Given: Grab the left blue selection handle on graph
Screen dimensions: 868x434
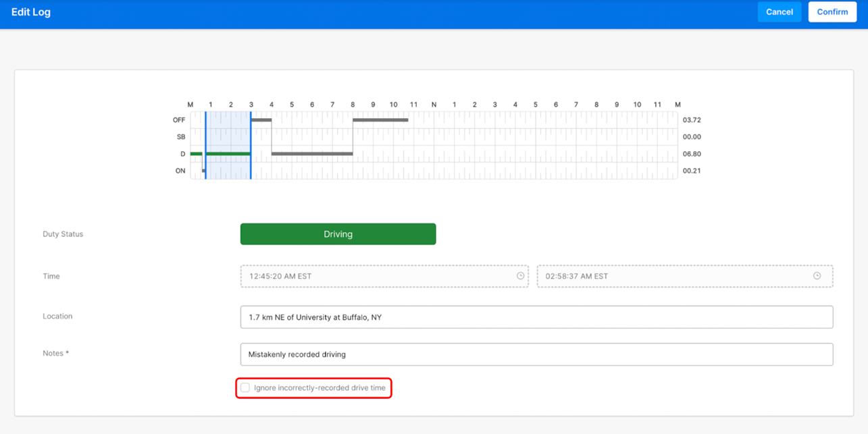Looking at the screenshot, I should (x=205, y=145).
